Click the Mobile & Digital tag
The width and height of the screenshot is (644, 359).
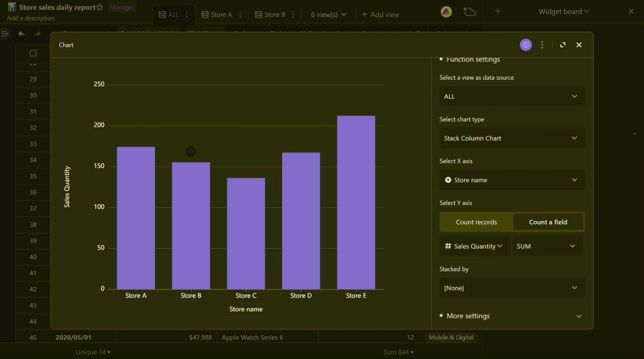click(451, 337)
